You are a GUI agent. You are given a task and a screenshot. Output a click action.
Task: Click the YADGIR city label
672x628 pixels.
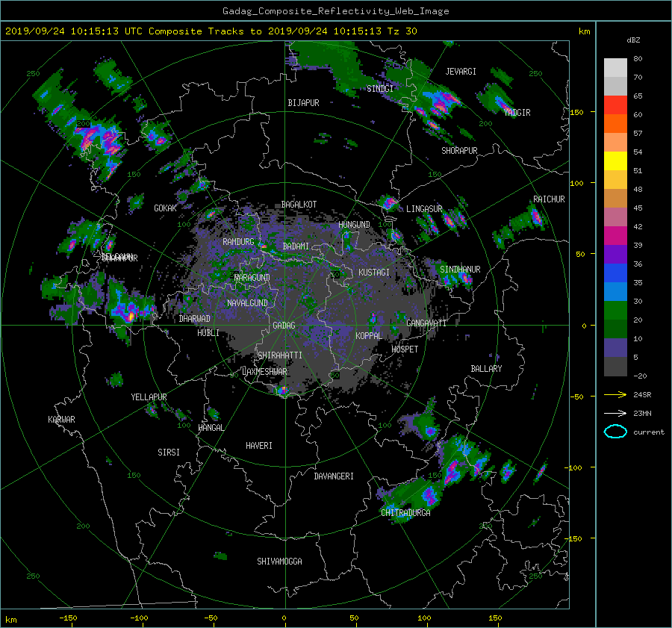click(x=517, y=113)
